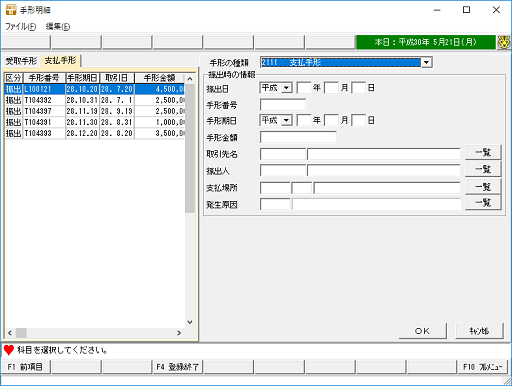
Task: Click the 手形金額 input field
Action: click(298, 137)
